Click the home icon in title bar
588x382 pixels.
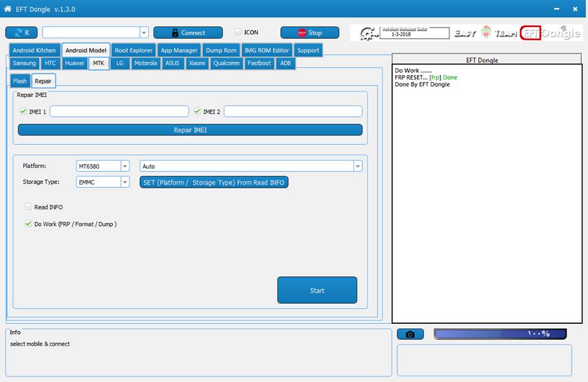coord(7,9)
